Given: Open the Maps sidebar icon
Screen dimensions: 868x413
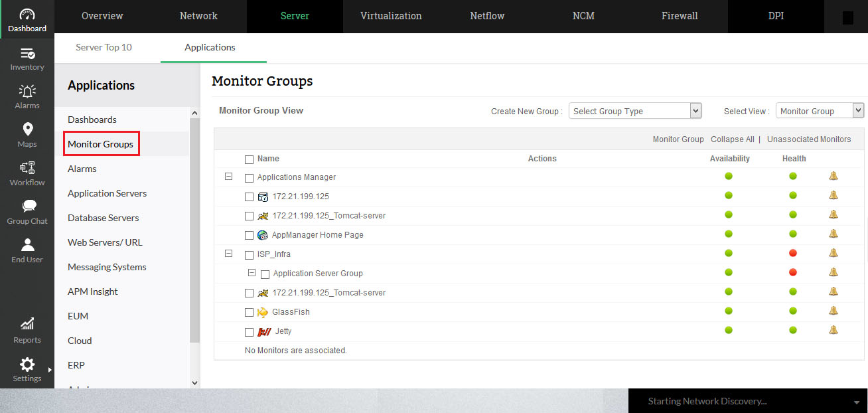Looking at the screenshot, I should [27, 129].
